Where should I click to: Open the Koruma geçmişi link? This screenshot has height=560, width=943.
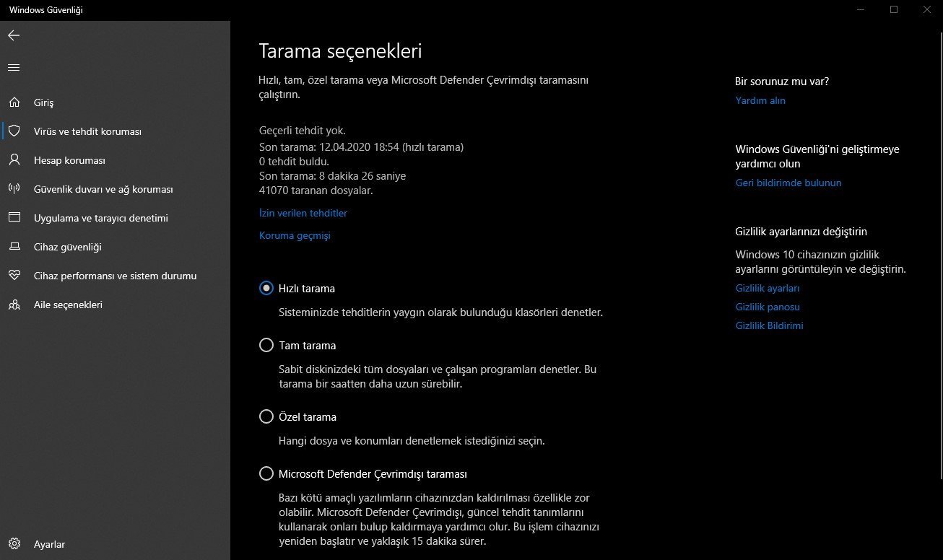pos(295,235)
